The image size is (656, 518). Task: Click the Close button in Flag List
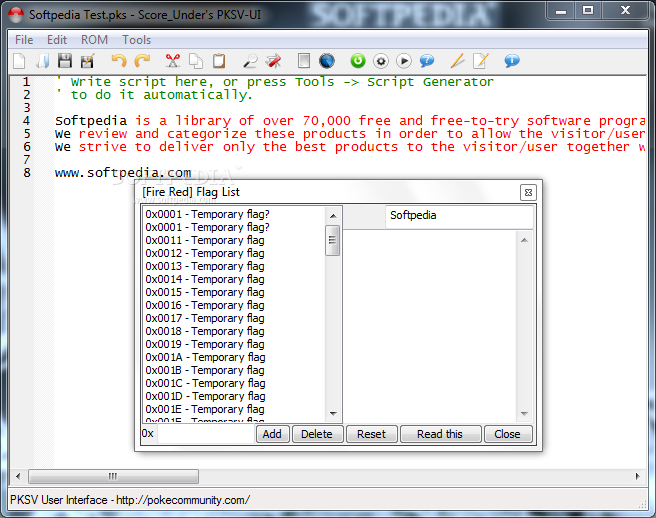507,434
